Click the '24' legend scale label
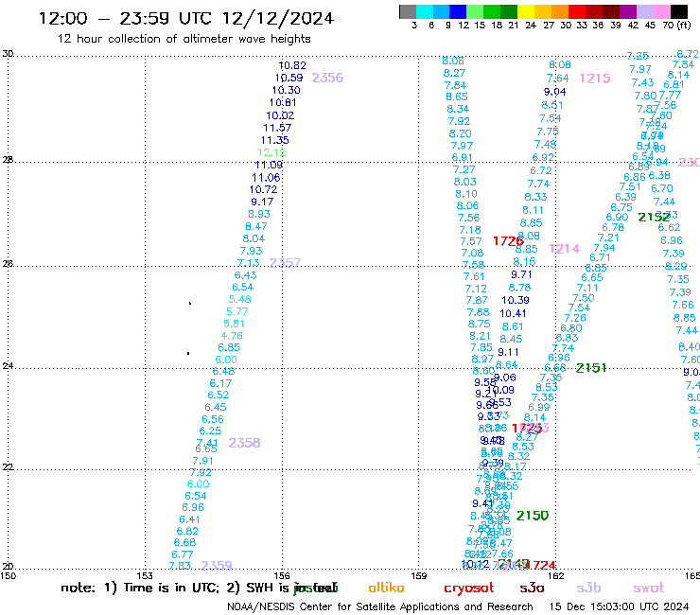700x615 pixels. (x=531, y=26)
